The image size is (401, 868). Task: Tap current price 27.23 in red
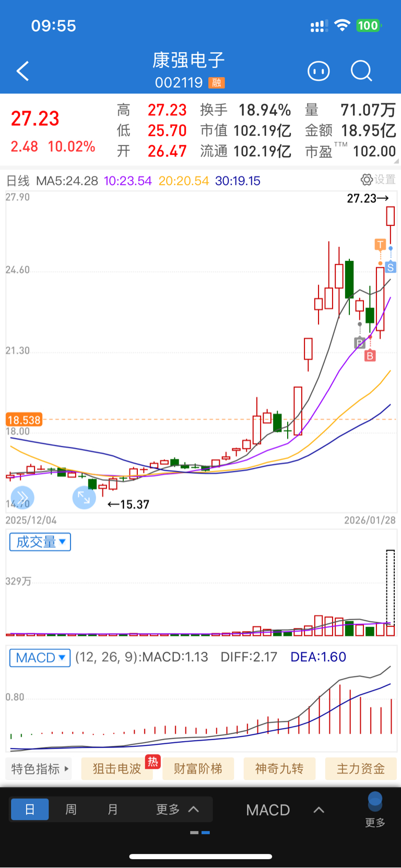coord(35,118)
